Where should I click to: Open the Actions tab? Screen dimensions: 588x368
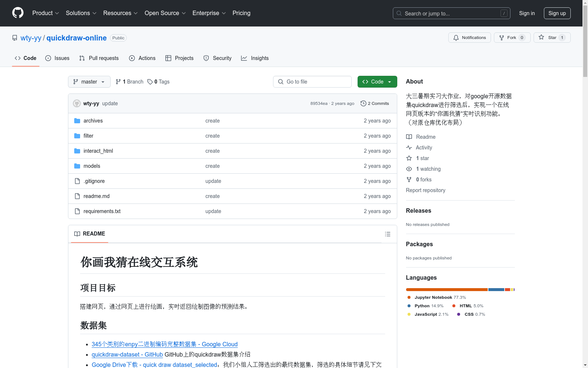coord(142,58)
